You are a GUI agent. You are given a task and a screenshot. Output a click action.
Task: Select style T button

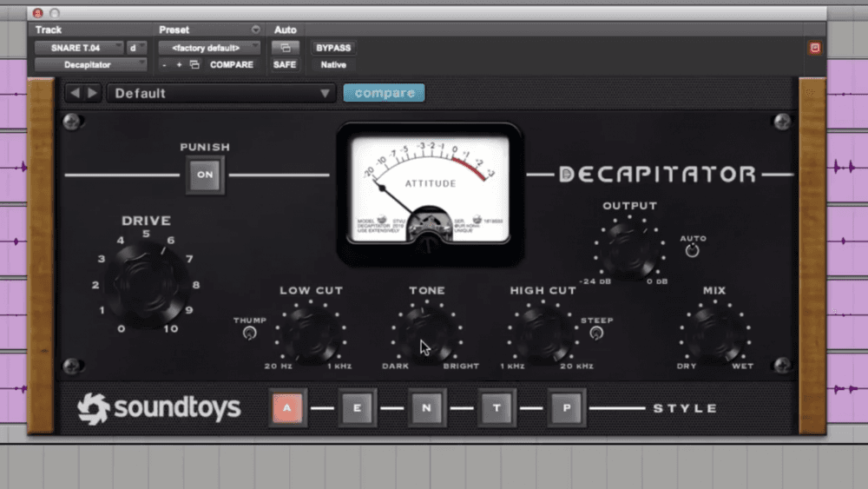coord(496,408)
